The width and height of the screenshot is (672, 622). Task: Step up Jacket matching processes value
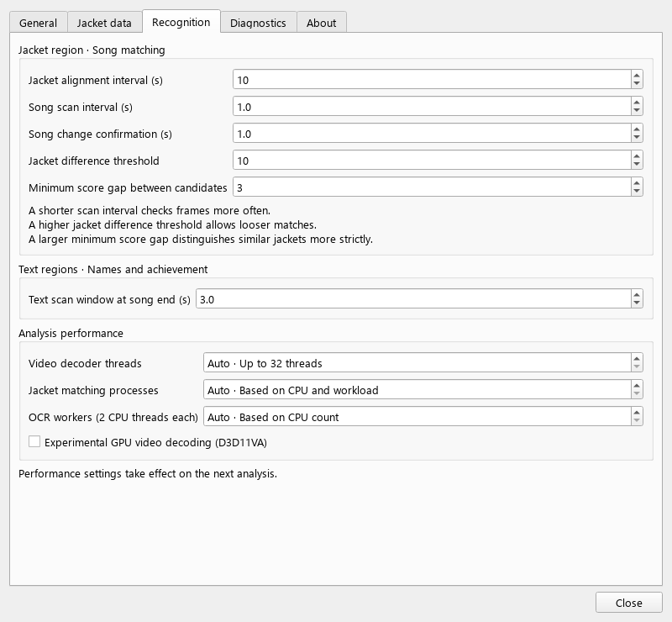pos(637,386)
